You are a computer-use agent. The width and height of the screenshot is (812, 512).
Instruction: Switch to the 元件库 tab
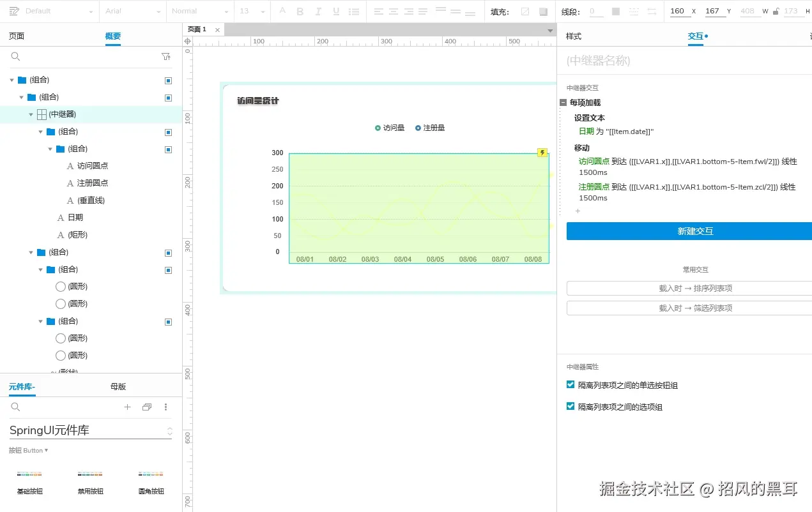tap(22, 387)
